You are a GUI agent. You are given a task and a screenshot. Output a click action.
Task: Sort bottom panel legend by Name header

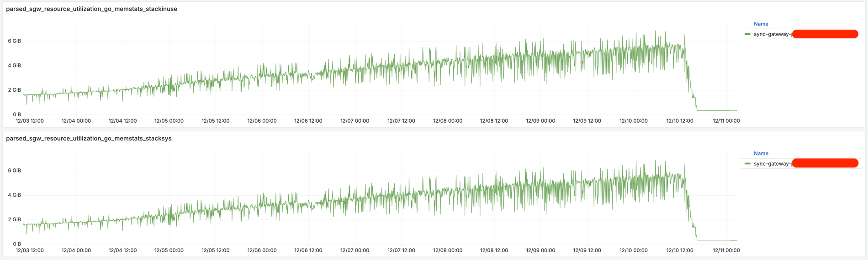[761, 153]
